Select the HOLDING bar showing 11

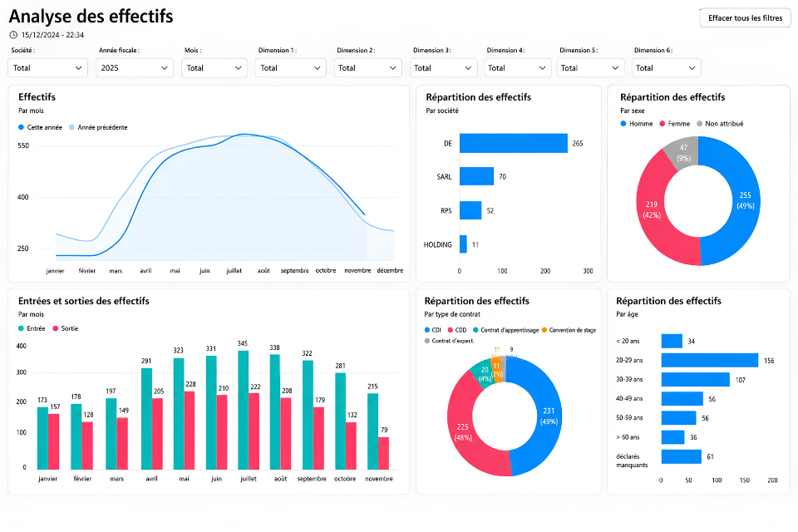click(x=463, y=244)
